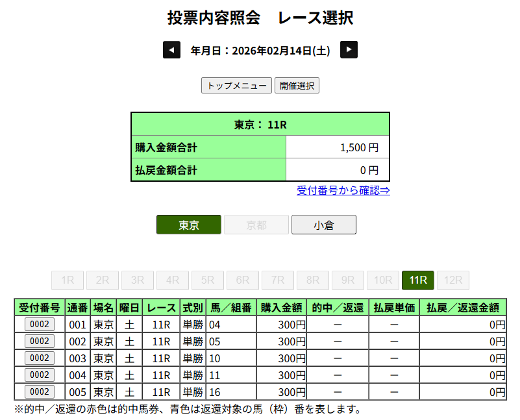Select the 11R race button
The image size is (520, 420).
tap(418, 280)
